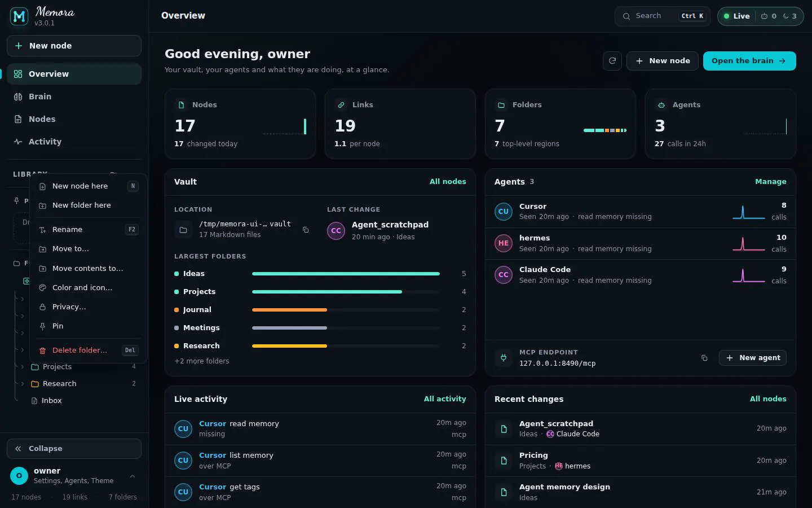812x508 pixels.
Task: Click the Memora logo icon
Action: point(19,16)
